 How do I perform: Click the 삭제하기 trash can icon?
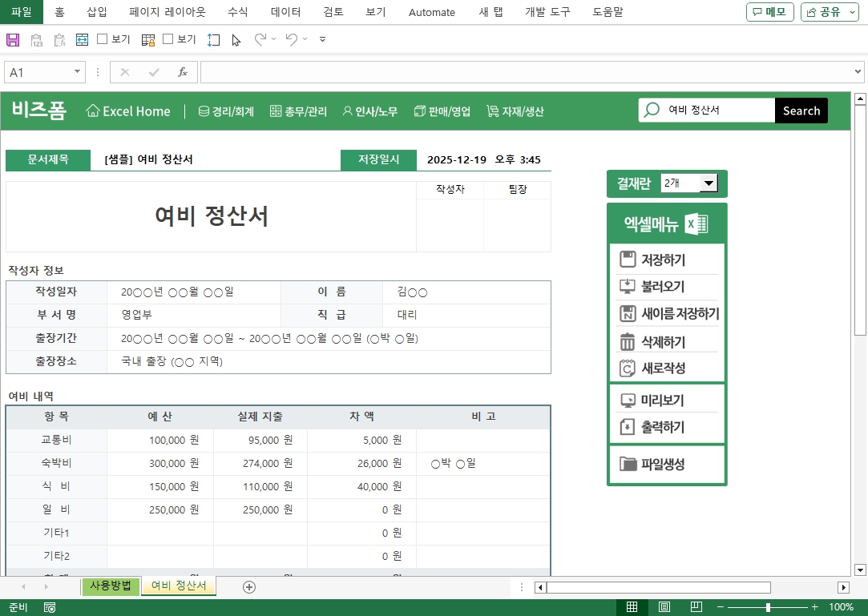click(x=628, y=342)
